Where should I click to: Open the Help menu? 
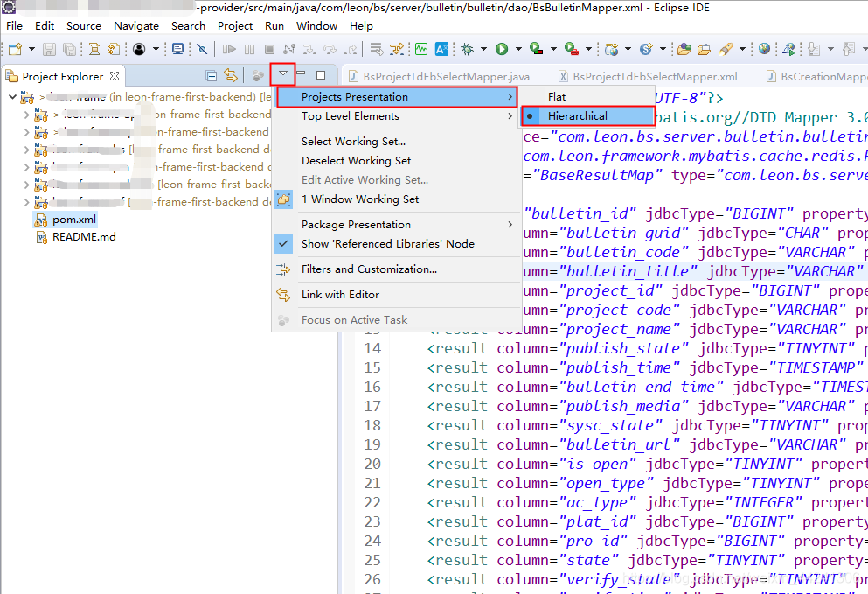coord(361,26)
